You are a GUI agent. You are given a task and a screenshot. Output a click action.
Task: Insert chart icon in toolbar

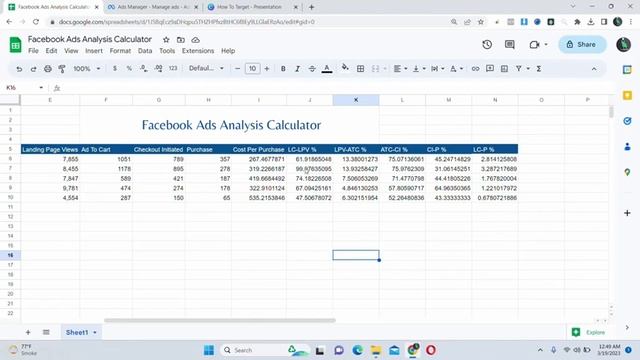coord(504,69)
